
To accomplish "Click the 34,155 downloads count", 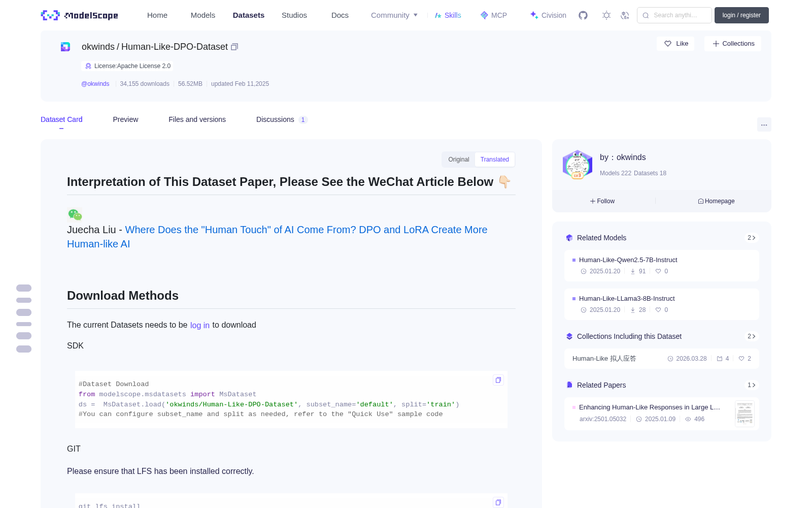I will tap(145, 84).
